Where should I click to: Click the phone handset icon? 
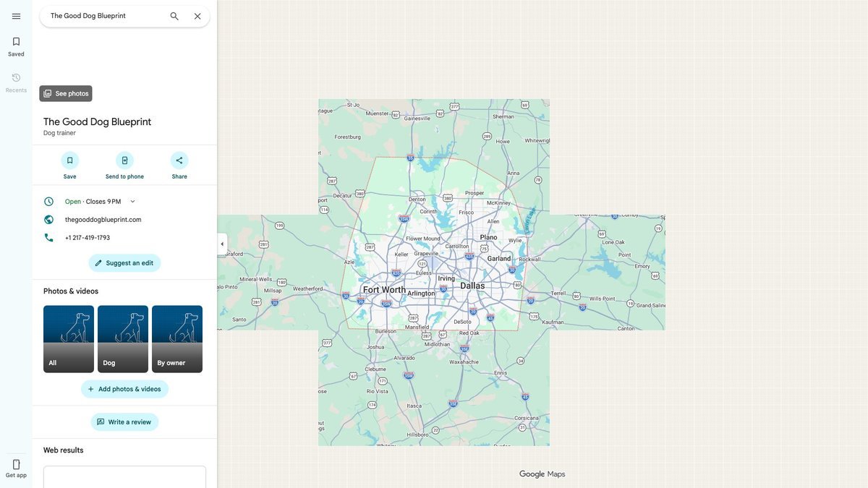coord(48,238)
